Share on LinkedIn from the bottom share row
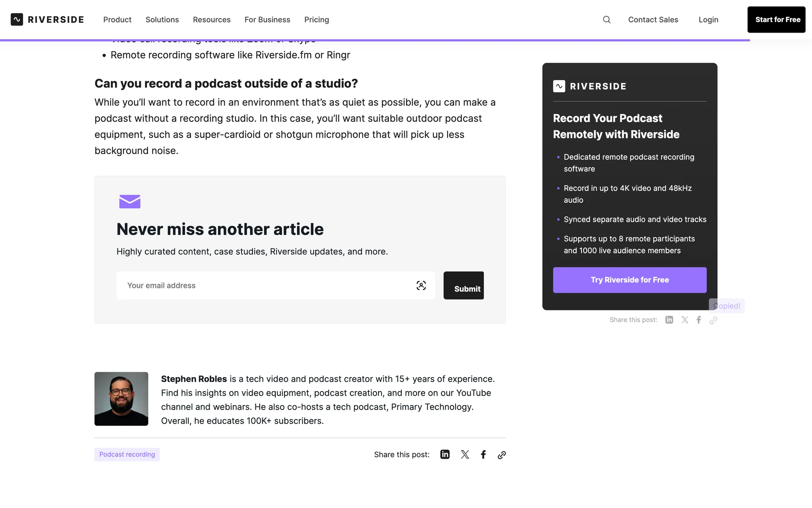The width and height of the screenshot is (812, 508). 445,454
